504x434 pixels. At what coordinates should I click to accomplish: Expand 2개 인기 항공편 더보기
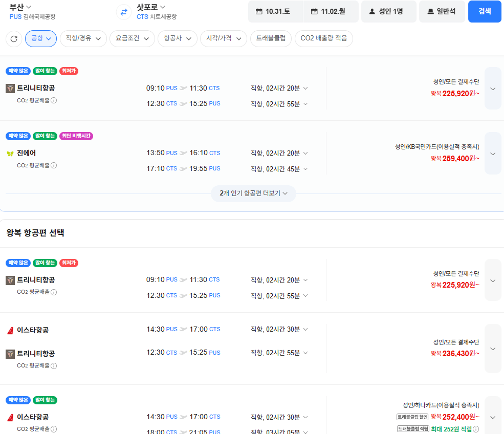coord(253,193)
